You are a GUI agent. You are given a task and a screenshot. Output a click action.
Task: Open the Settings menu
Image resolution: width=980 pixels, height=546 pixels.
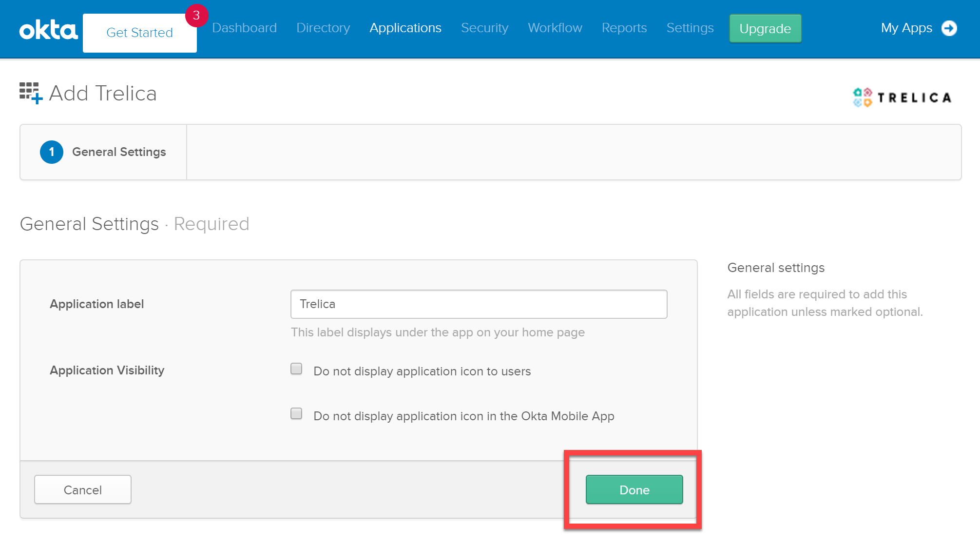point(690,28)
